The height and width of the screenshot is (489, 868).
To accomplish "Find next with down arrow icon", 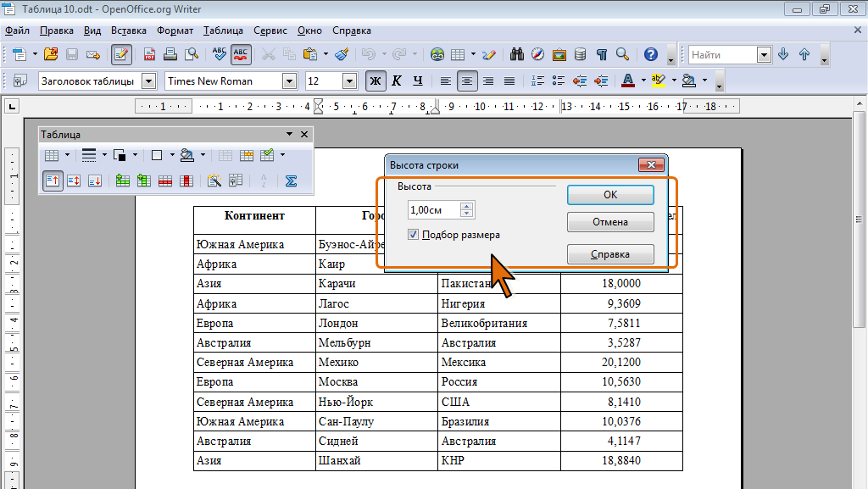I will (x=783, y=54).
